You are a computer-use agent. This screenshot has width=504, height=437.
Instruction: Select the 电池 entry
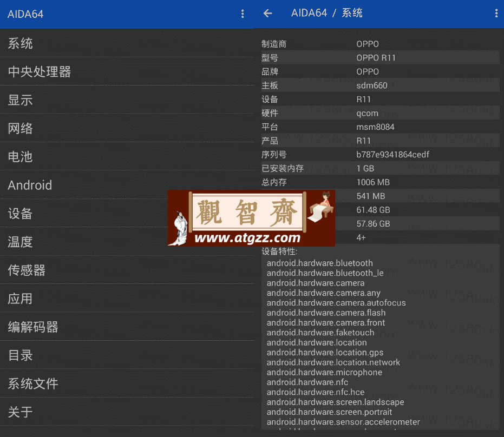tap(127, 157)
